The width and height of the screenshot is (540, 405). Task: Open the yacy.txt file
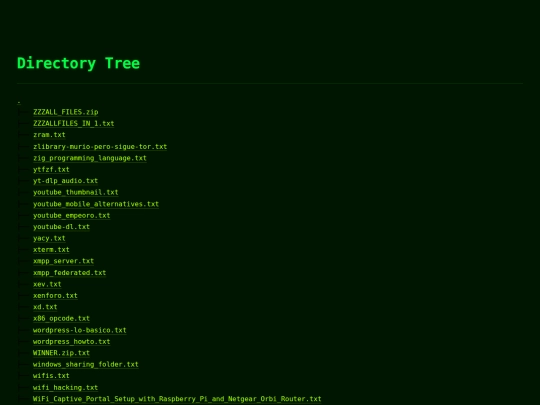(x=49, y=238)
